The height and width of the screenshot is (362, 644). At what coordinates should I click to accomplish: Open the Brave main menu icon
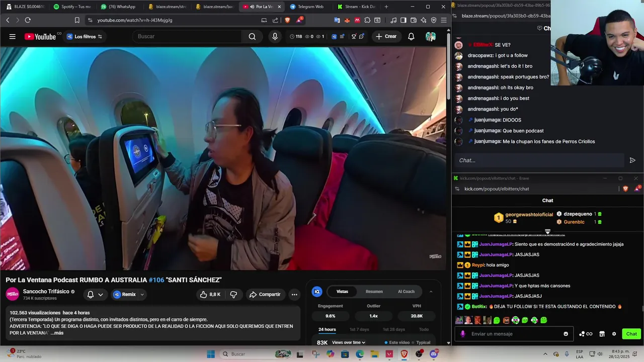pyautogui.click(x=444, y=20)
